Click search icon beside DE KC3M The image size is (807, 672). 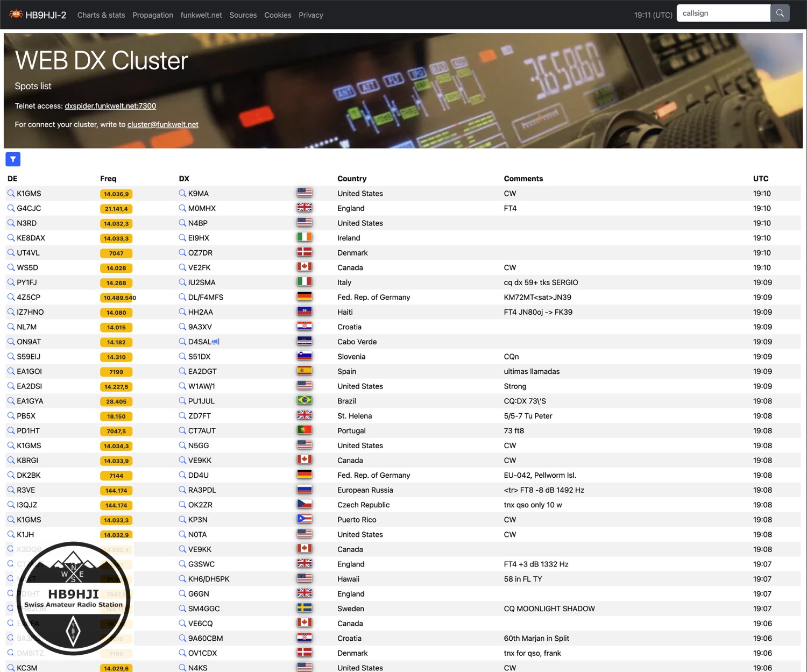(x=11, y=668)
